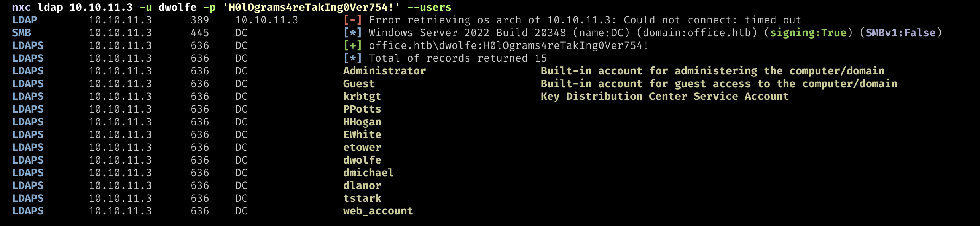Click the tstark username
Image resolution: width=980 pixels, height=226 pixels.
tap(362, 198)
